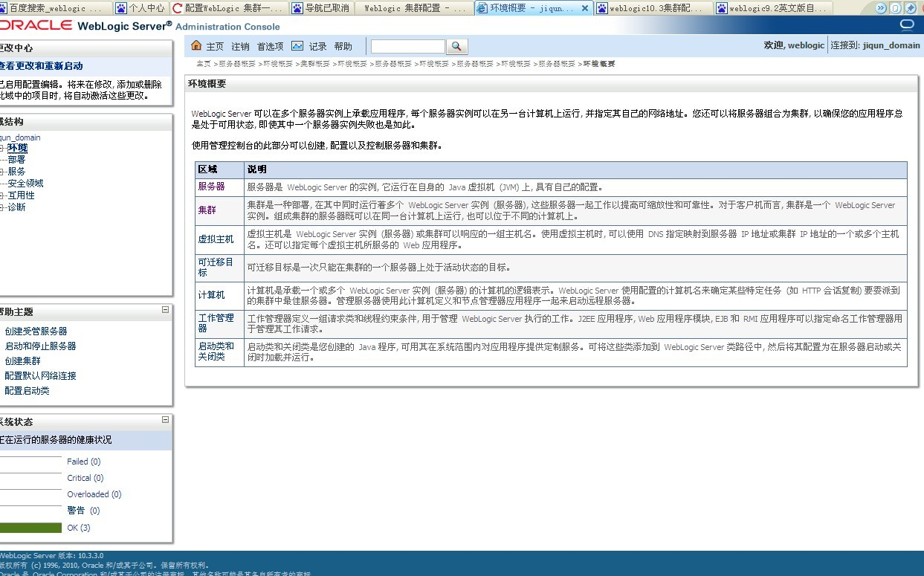
Task: Switch to the 导航已取消 browser tab
Action: 321,8
